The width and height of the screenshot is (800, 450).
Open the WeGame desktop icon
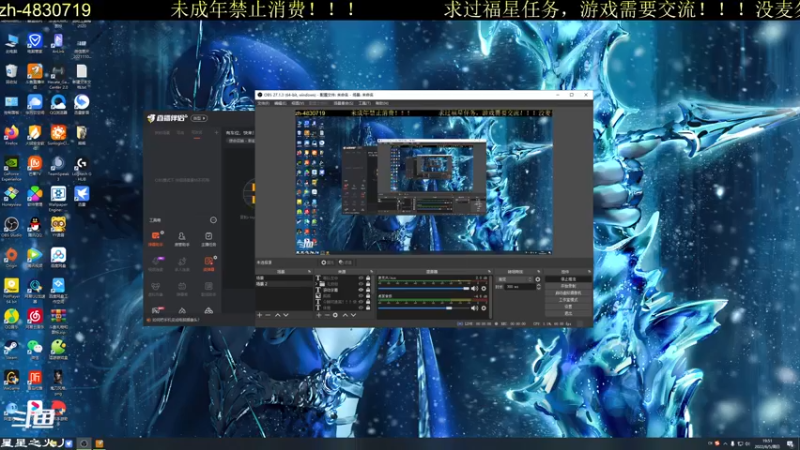coord(11,380)
